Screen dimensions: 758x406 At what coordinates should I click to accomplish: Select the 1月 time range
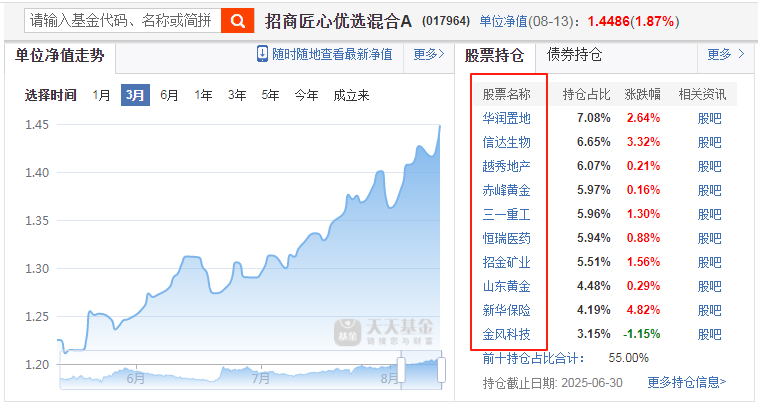point(102,95)
